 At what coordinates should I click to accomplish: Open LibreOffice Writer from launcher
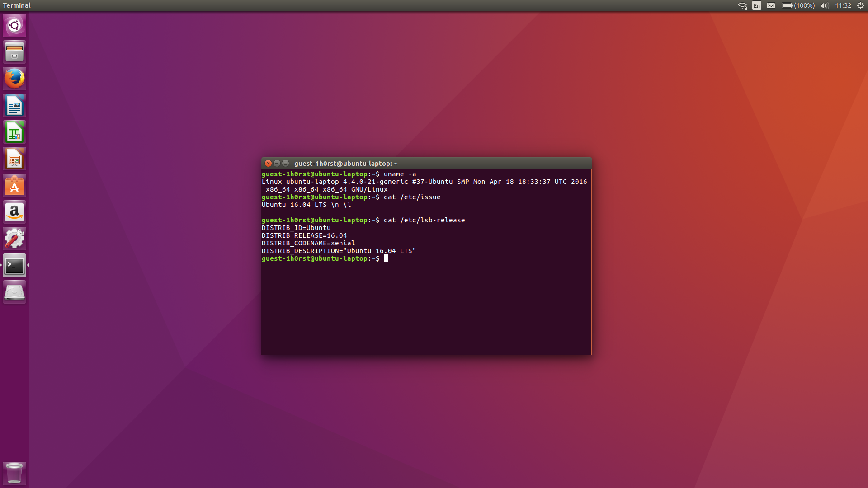[x=14, y=106]
